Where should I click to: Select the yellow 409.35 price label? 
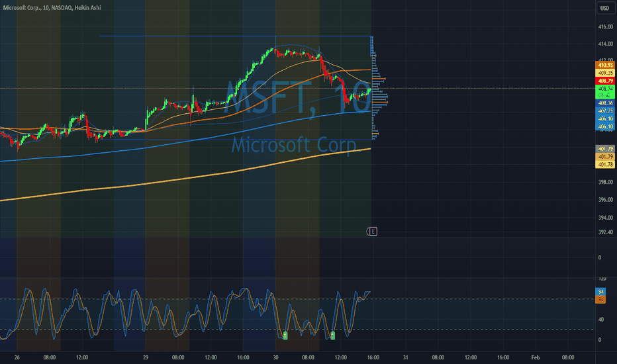605,73
